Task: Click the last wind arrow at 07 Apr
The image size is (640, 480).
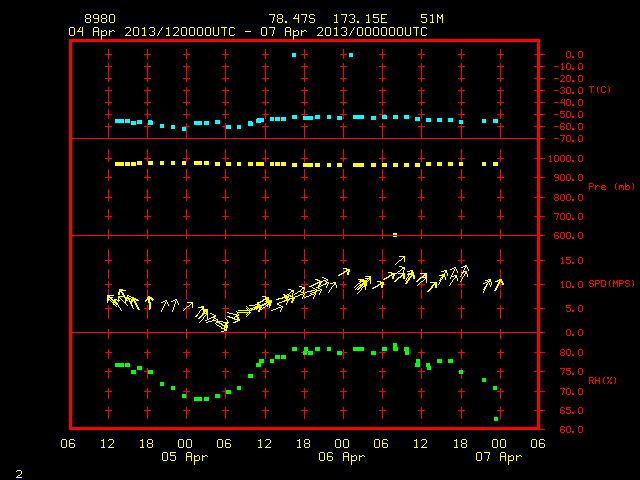Action: point(499,284)
